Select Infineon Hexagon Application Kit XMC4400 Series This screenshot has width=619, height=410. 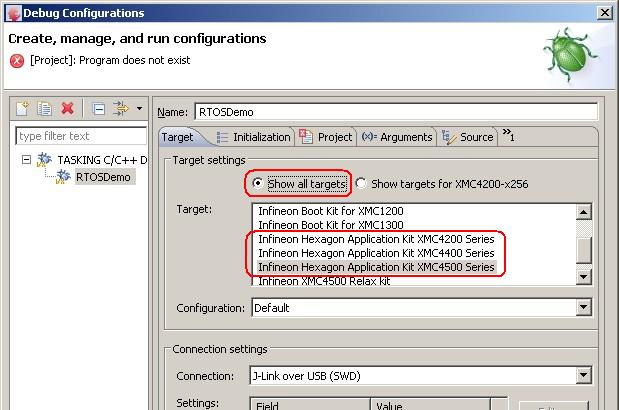pos(376,253)
